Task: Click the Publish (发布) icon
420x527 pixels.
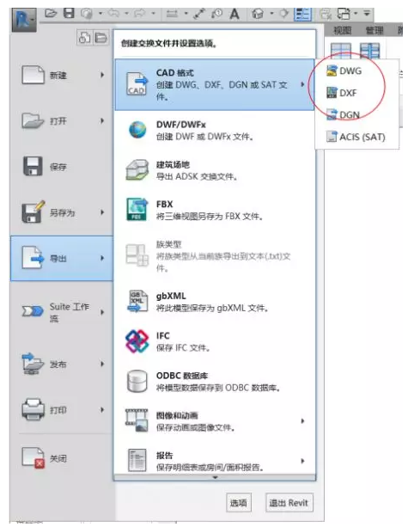Action: 33,364
